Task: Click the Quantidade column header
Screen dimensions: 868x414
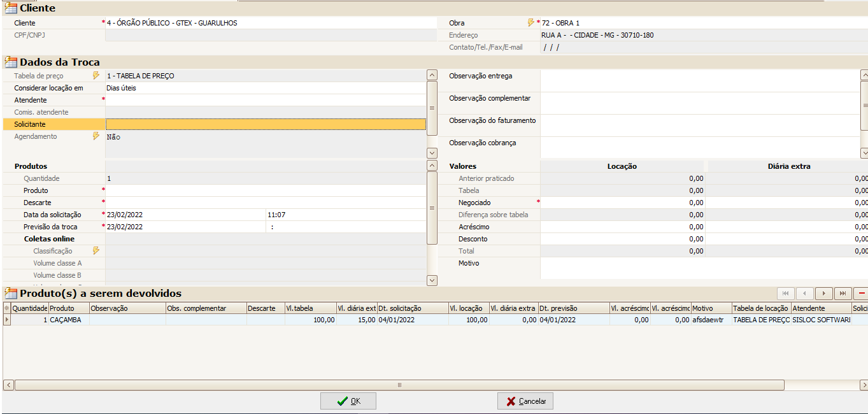Action: 30,308
